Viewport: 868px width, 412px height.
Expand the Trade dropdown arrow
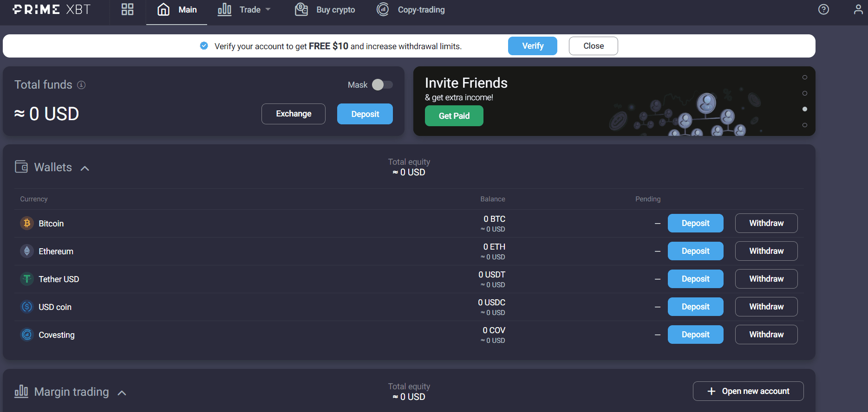(268, 9)
